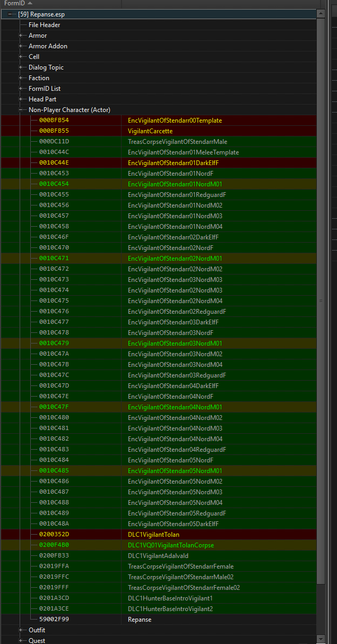Expand the Head Part group
Image resolution: width=337 pixels, height=644 pixels.
pyautogui.click(x=22, y=99)
